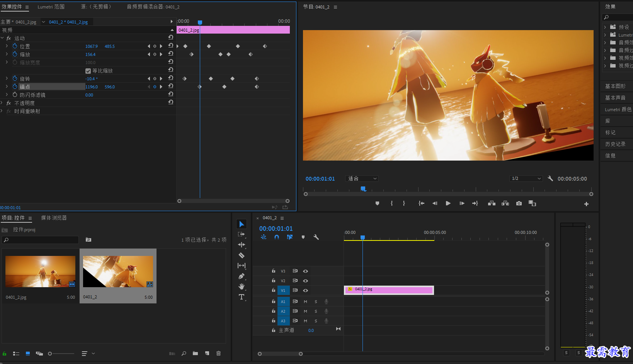Viewport: 633px width, 364px height.
Task: Toggle the 旋转 stopwatch animation
Action: click(15, 78)
